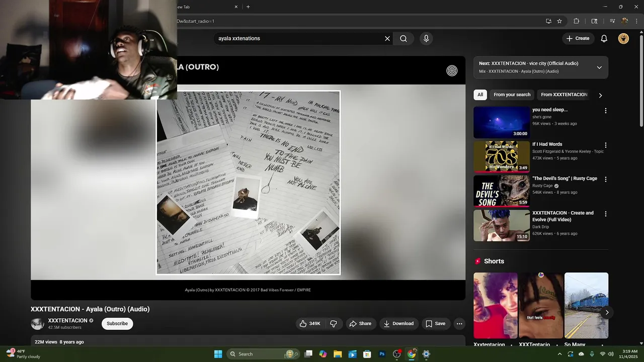Open Windows Start menu
The height and width of the screenshot is (362, 644).
218,354
